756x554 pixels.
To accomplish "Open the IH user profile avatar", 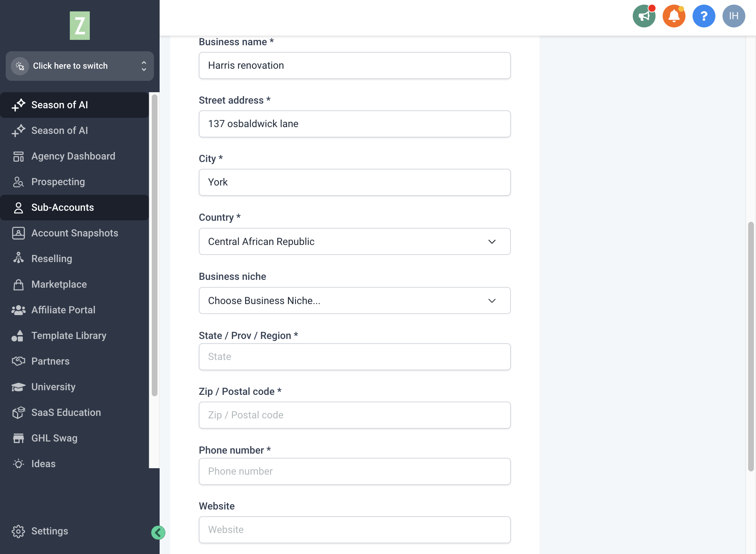I will pyautogui.click(x=734, y=16).
